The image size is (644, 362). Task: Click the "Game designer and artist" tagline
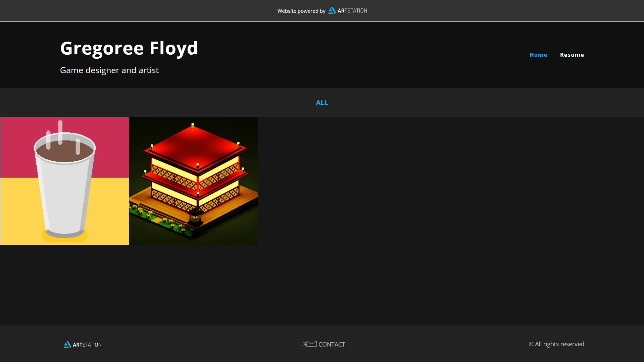point(109,70)
